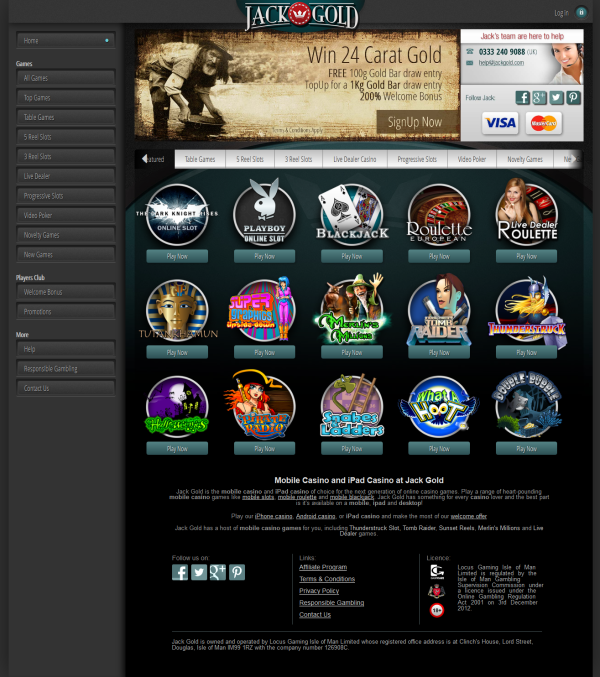Open the What A Hoot slot icon

click(x=439, y=407)
